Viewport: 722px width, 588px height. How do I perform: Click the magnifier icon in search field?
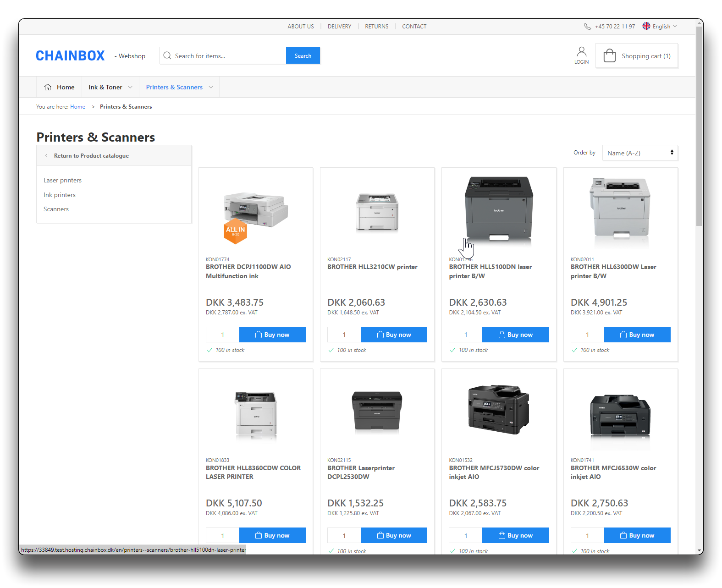pyautogui.click(x=167, y=56)
